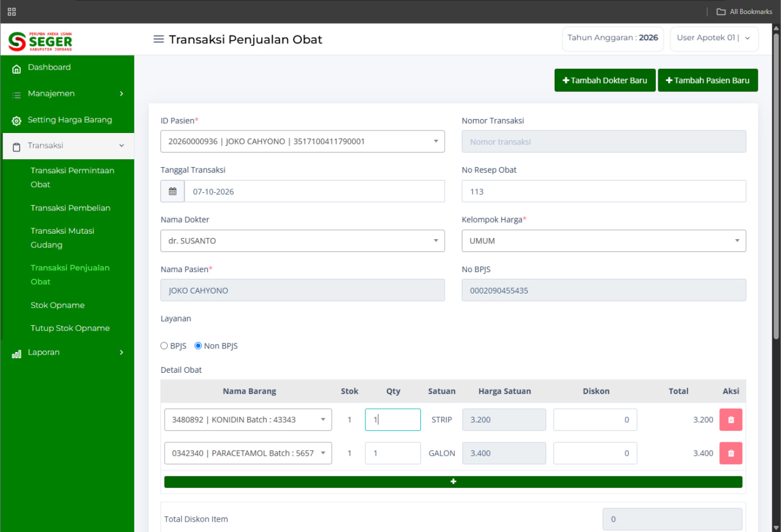This screenshot has height=532, width=781.
Task: Open Transaksi Pembelian
Action: pyautogui.click(x=71, y=208)
